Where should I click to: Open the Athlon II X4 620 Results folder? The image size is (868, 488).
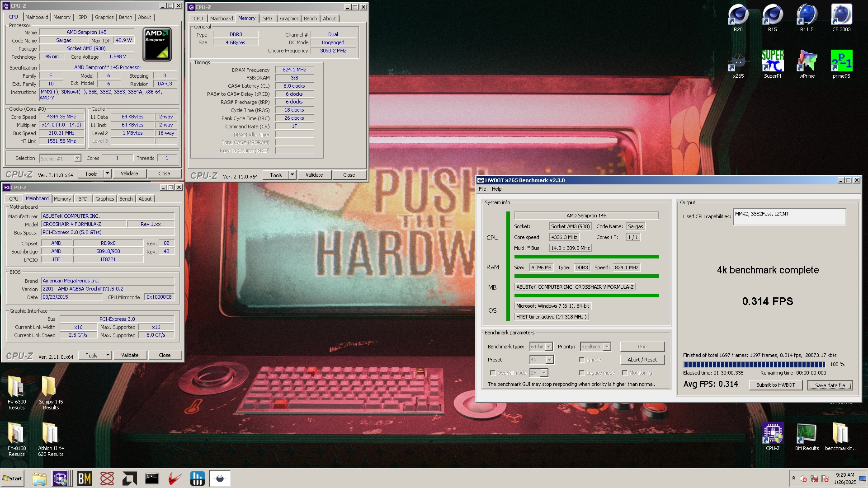coord(51,439)
